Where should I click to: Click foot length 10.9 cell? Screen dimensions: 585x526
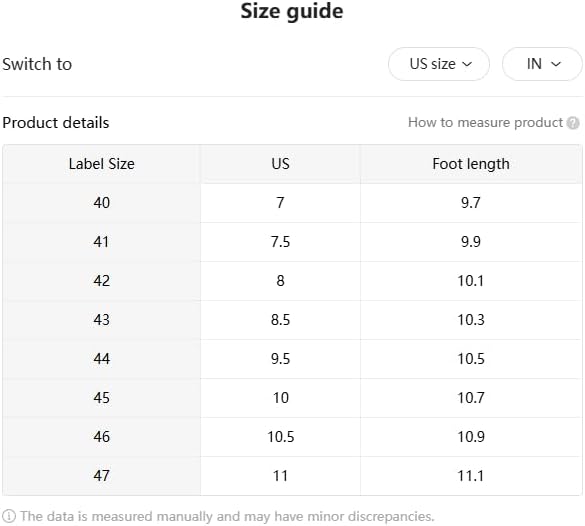(471, 437)
